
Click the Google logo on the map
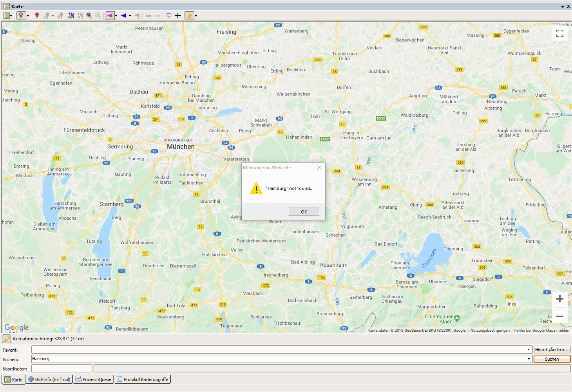pyautogui.click(x=16, y=327)
